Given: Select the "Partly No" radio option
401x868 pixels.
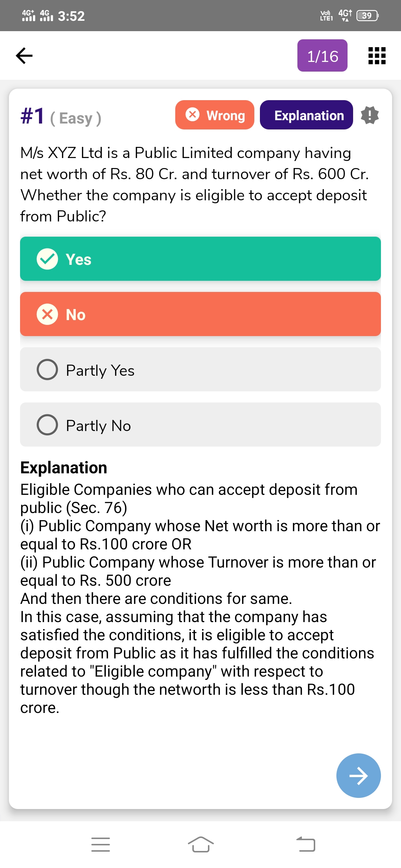Looking at the screenshot, I should (x=48, y=425).
